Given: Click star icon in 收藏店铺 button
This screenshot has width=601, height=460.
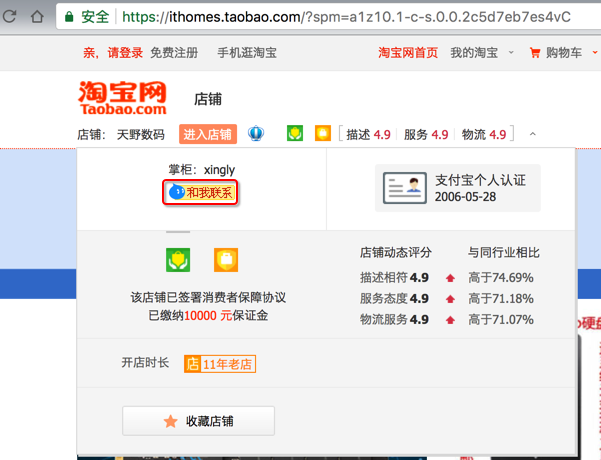Looking at the screenshot, I should (171, 421).
